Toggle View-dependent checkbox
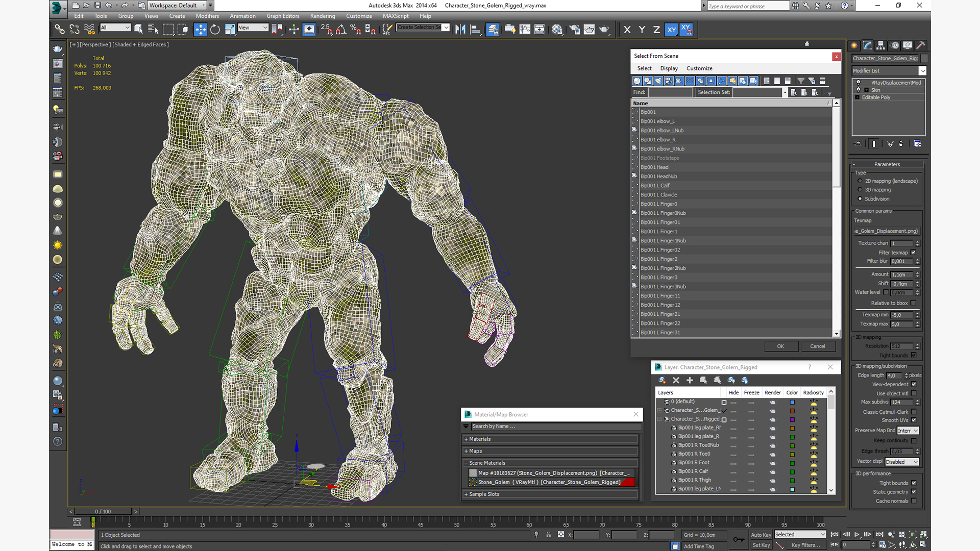The image size is (980, 551). click(x=914, y=384)
